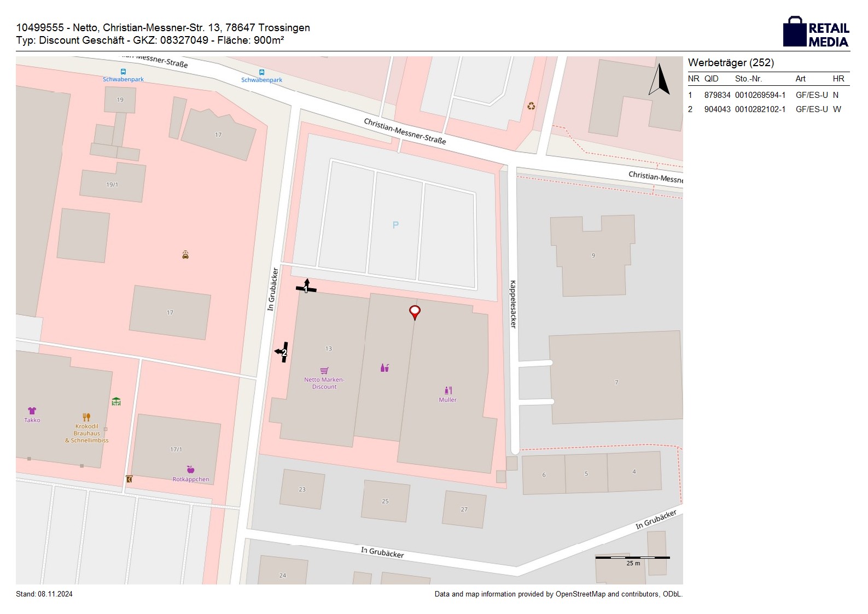The width and height of the screenshot is (868, 614).
Task: Click the taxi icon on the map
Action: [185, 255]
